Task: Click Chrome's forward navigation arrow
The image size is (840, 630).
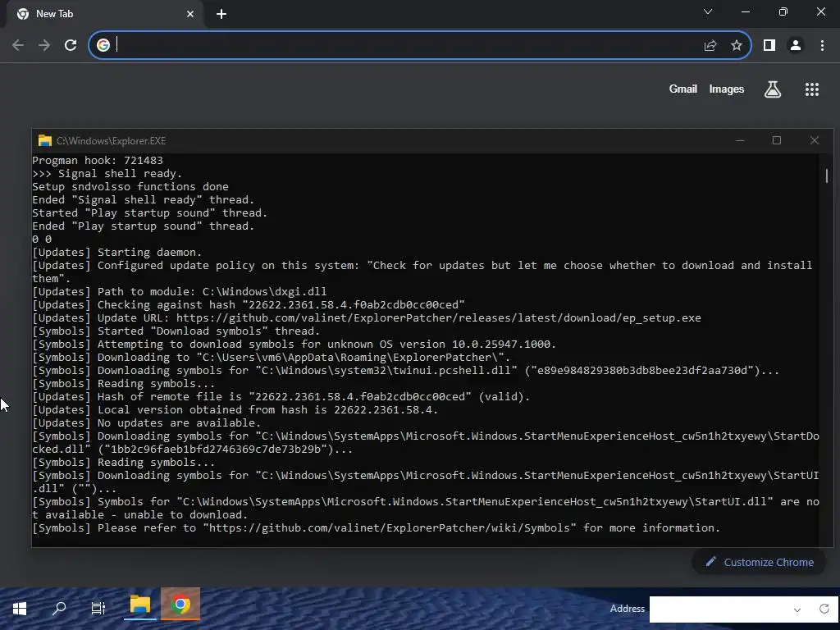Action: tap(44, 46)
